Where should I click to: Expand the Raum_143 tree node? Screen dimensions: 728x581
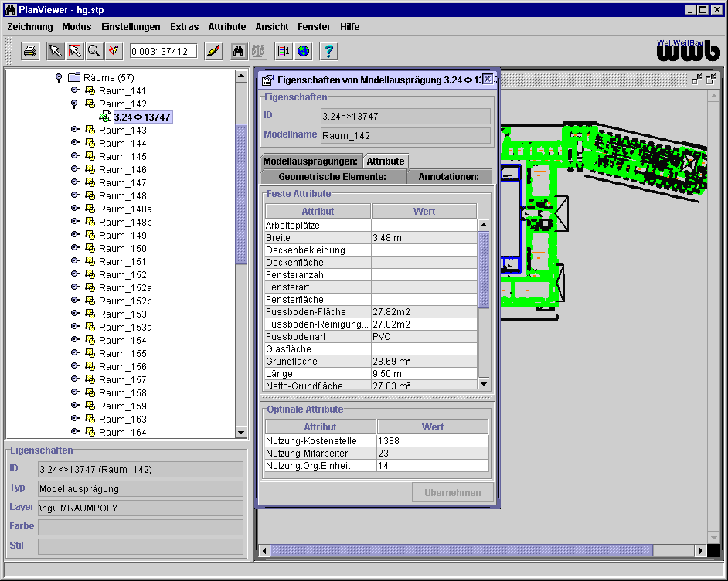pos(75,130)
